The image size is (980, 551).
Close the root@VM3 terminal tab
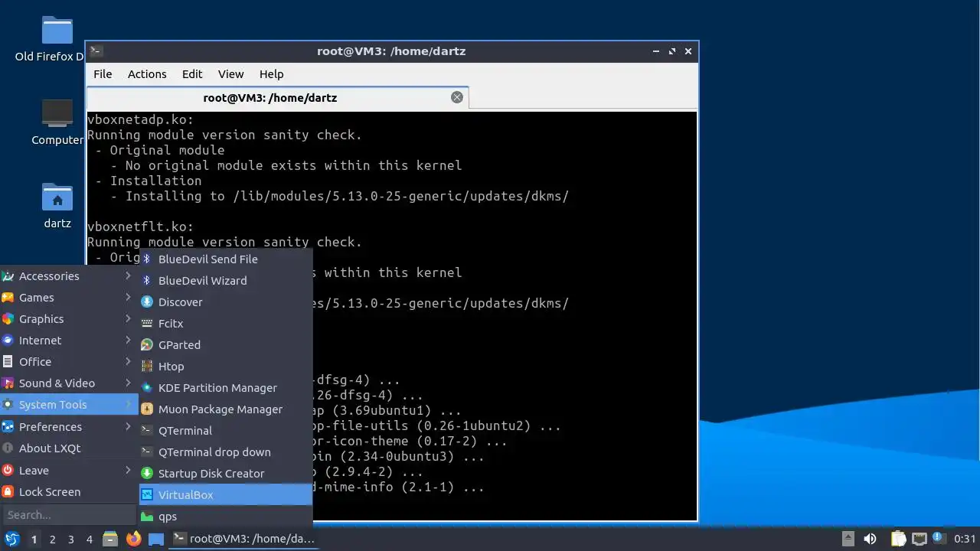pyautogui.click(x=457, y=97)
